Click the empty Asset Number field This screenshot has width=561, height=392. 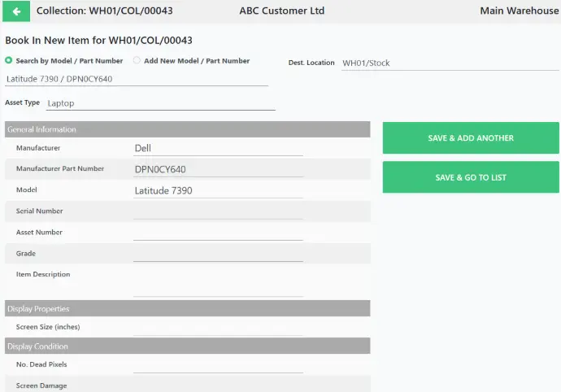[x=218, y=233]
